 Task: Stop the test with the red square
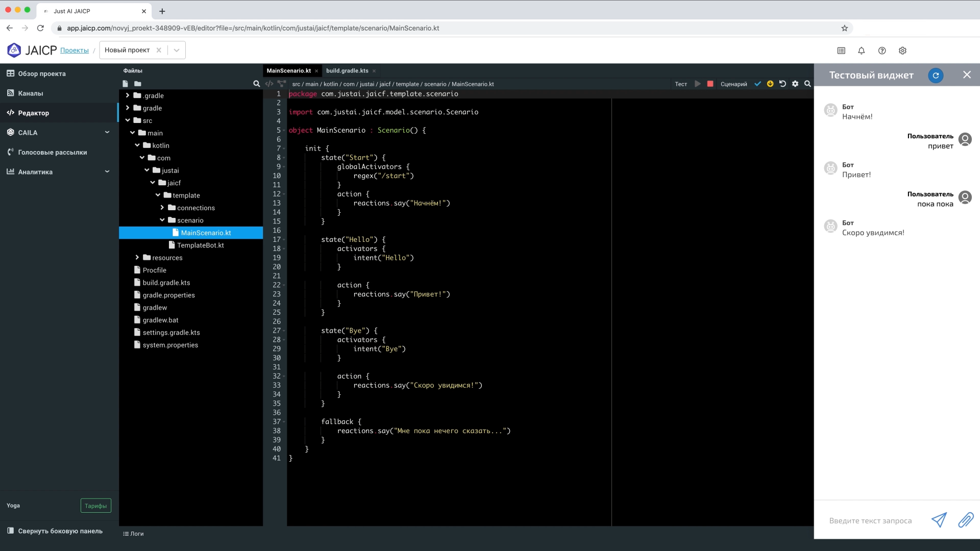pos(710,84)
